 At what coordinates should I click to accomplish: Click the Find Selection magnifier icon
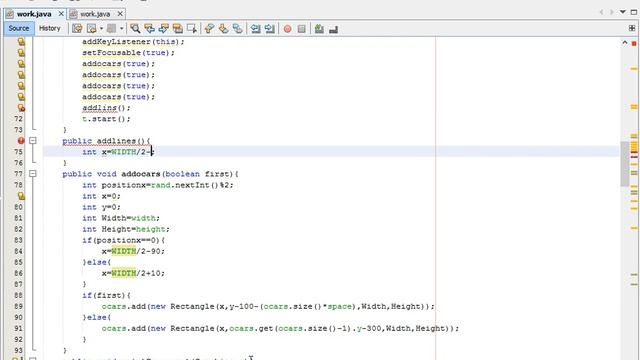pos(135,29)
